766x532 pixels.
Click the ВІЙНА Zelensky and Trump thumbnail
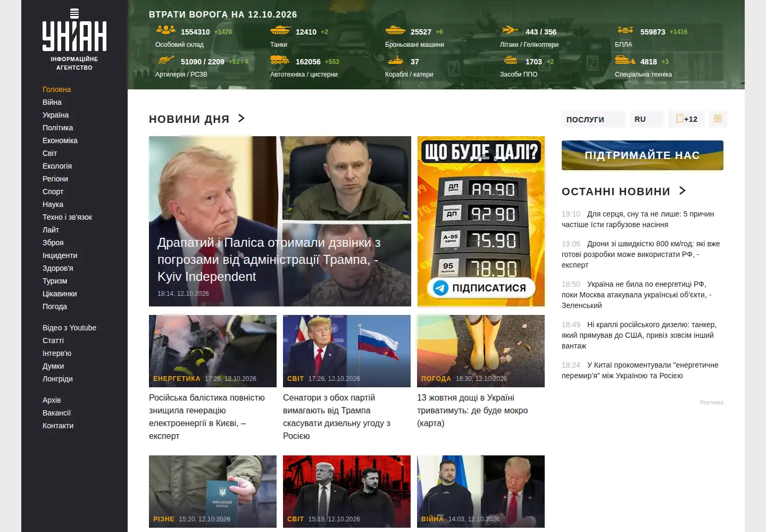[481, 492]
